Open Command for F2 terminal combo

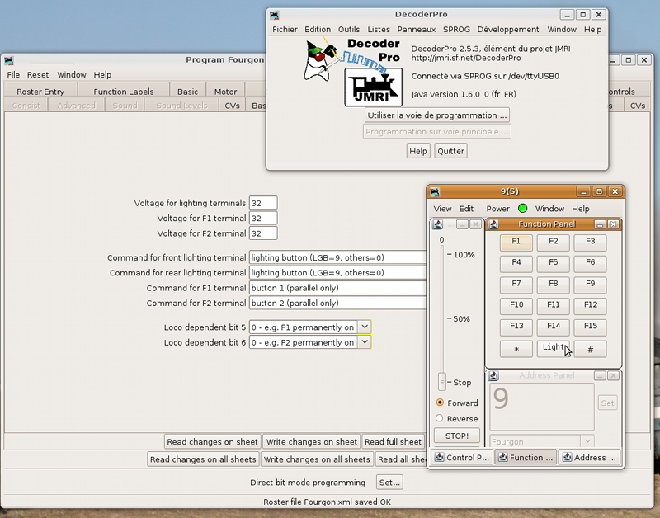coord(338,303)
